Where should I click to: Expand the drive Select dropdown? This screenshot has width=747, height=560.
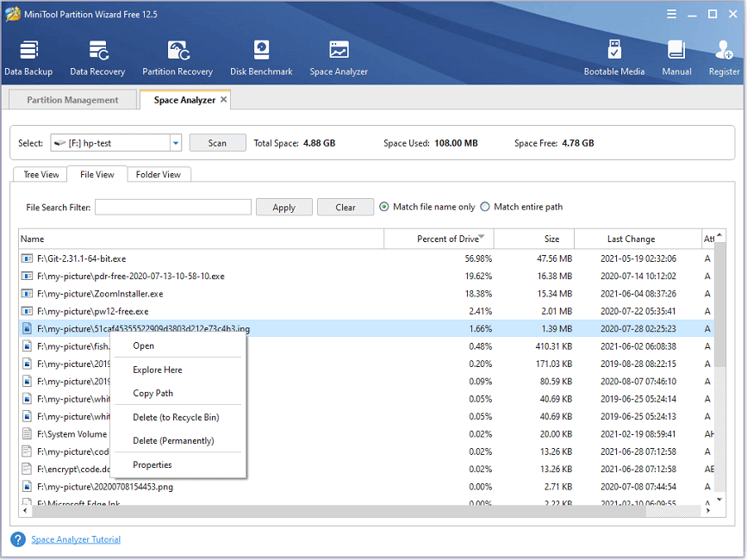click(x=176, y=143)
